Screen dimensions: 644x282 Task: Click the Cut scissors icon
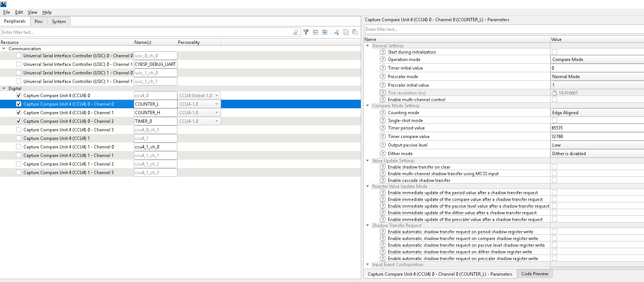click(x=337, y=32)
